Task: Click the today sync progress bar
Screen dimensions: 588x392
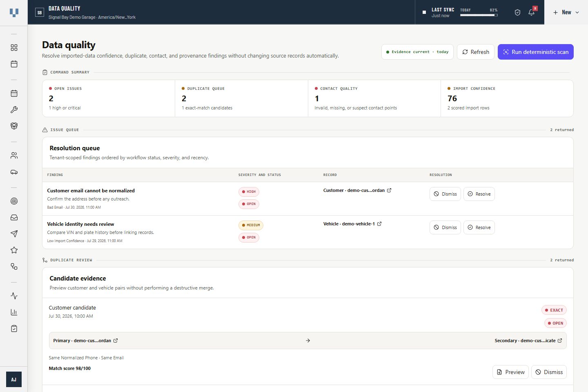Action: [479, 15]
